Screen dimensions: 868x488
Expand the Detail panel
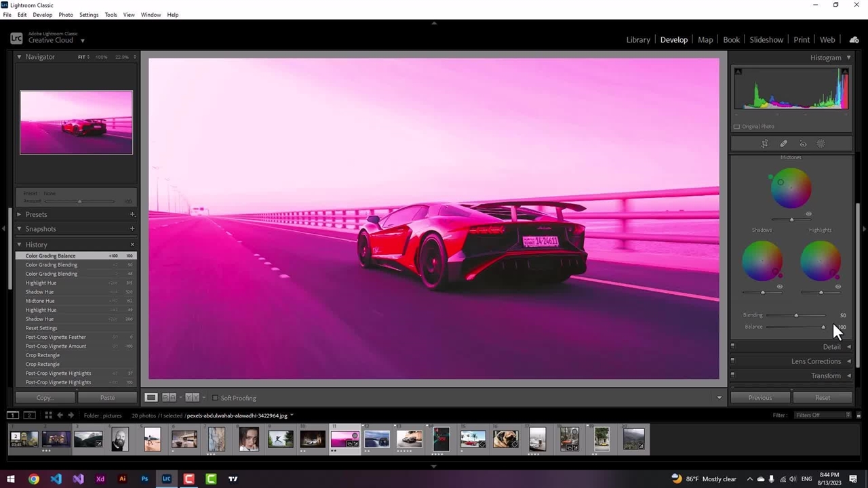(x=831, y=347)
